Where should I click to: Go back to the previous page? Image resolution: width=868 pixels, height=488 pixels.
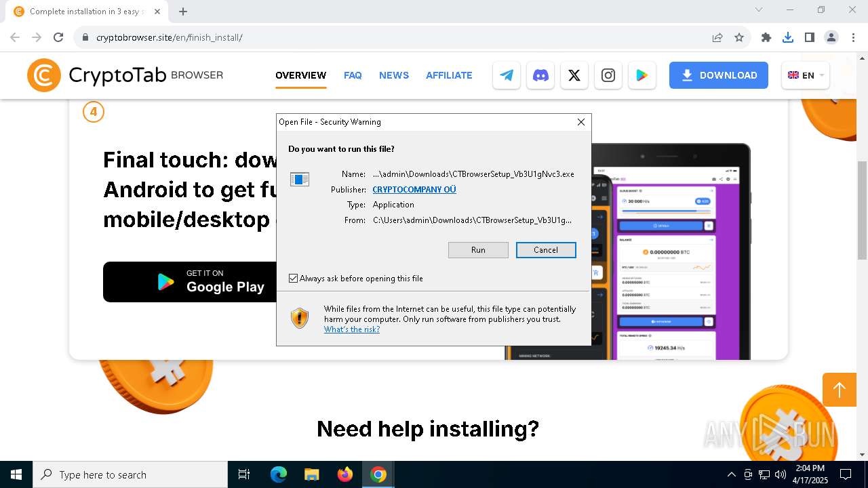[x=15, y=37]
